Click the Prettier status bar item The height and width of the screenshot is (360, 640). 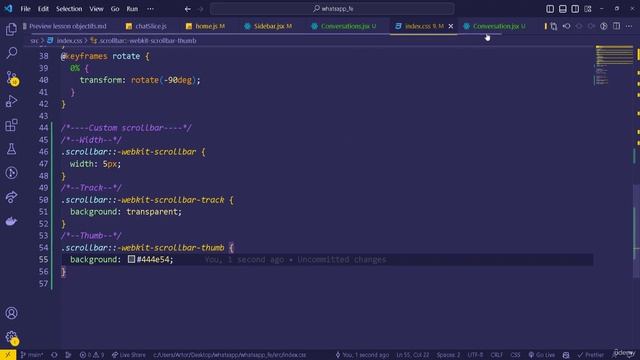pyautogui.click(x=590, y=355)
